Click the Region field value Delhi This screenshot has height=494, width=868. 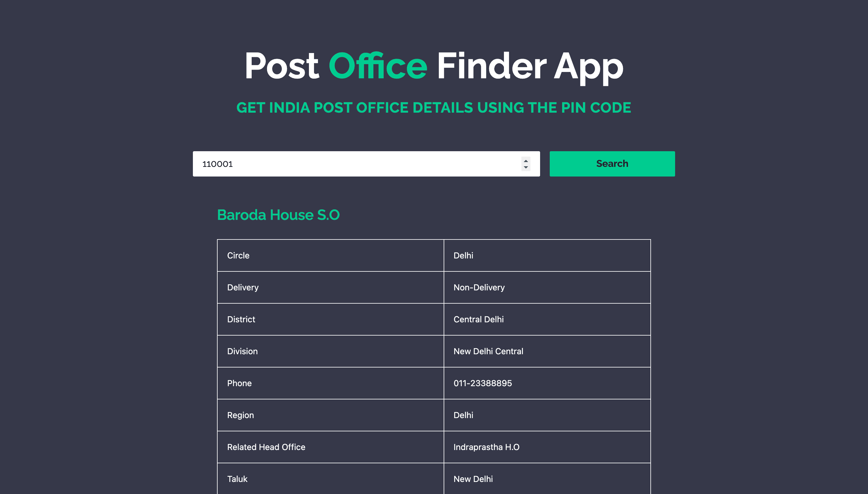464,415
